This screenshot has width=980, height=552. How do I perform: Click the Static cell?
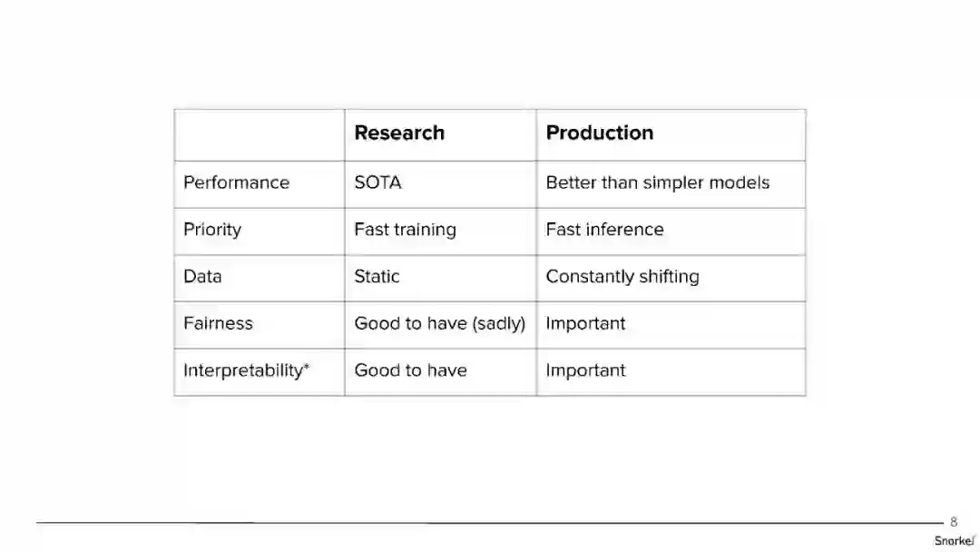[377, 277]
